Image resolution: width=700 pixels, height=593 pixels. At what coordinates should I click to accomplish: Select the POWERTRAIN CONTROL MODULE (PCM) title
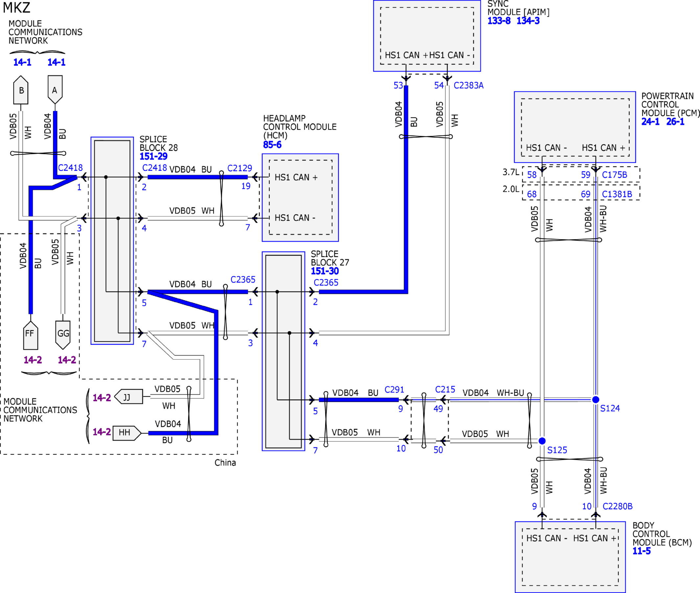pyautogui.click(x=670, y=105)
